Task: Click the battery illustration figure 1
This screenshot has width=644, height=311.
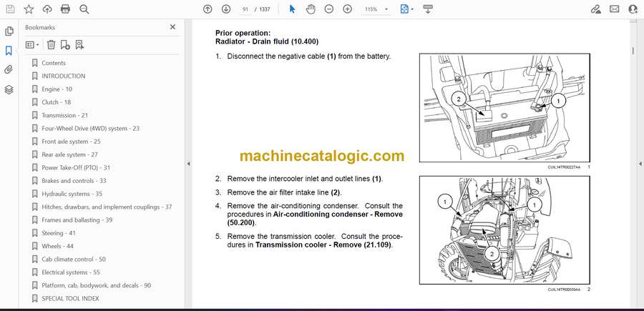Action: click(504, 108)
